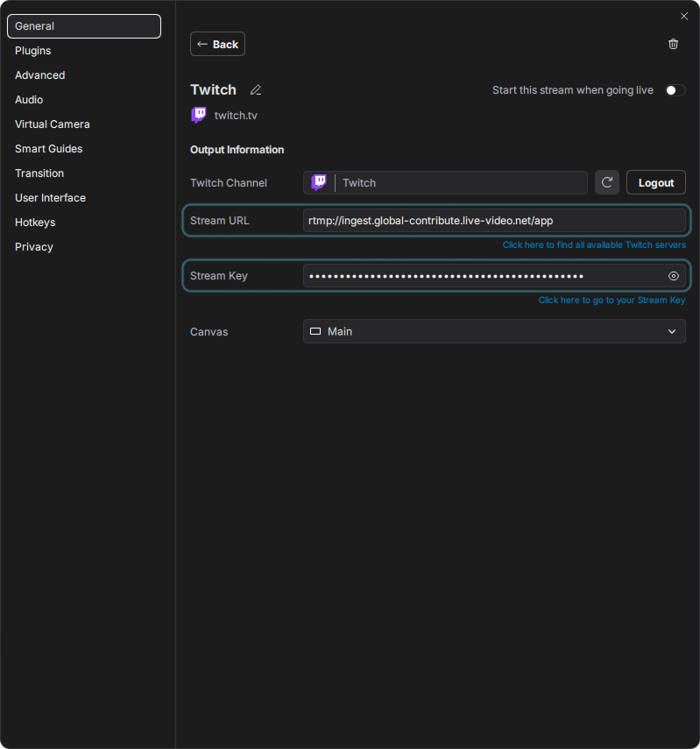Go to Smart Guides settings

[48, 149]
